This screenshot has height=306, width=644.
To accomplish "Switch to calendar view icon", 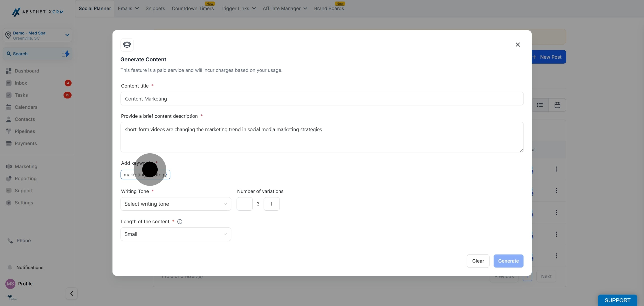I will click(x=557, y=105).
